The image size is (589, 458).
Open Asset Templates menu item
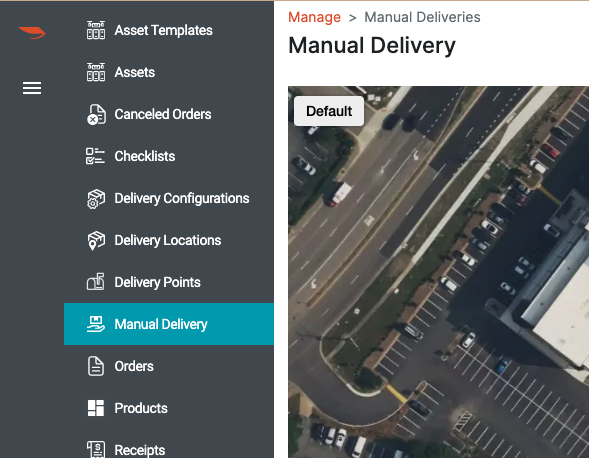pyautogui.click(x=169, y=30)
